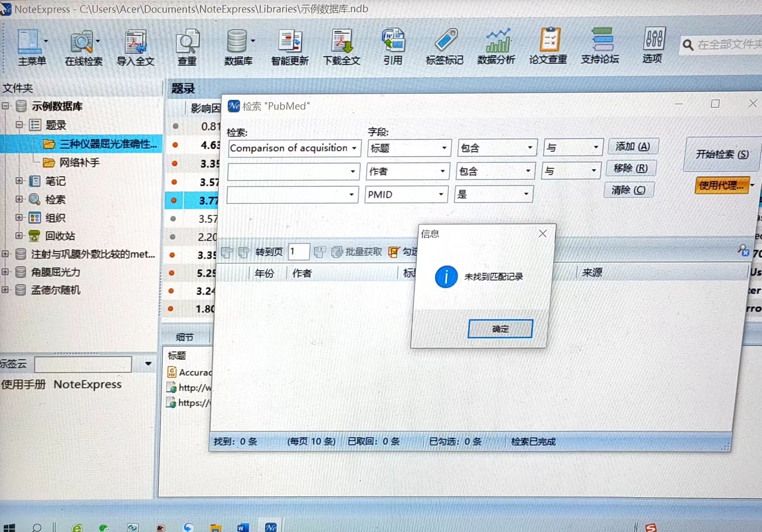Open the Windows Start button
Image resolution: width=762 pixels, height=532 pixels.
[x=9, y=528]
